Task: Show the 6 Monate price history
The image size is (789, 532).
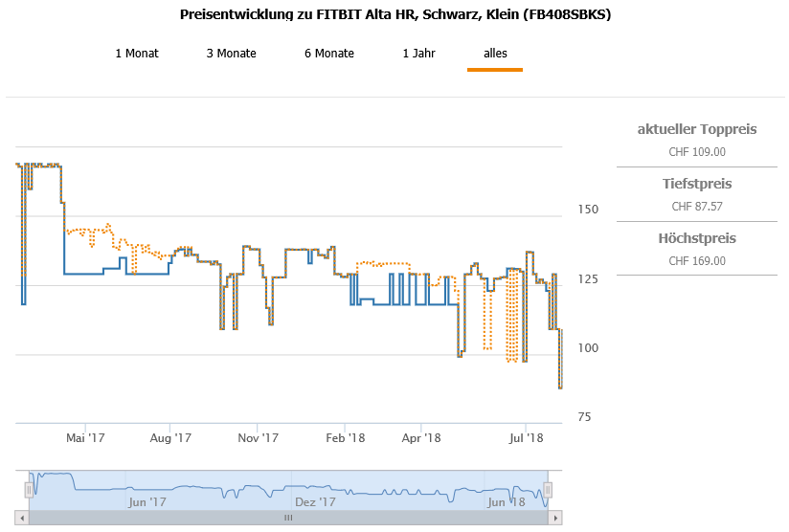Action: tap(329, 54)
